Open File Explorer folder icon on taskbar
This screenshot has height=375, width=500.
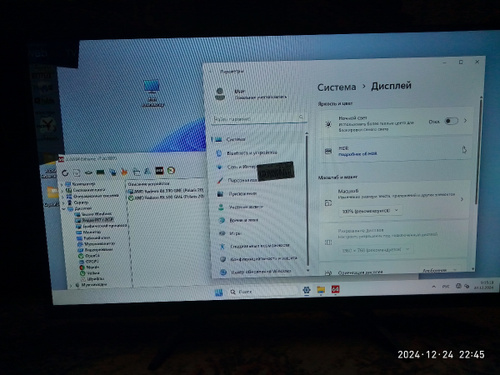click(321, 290)
